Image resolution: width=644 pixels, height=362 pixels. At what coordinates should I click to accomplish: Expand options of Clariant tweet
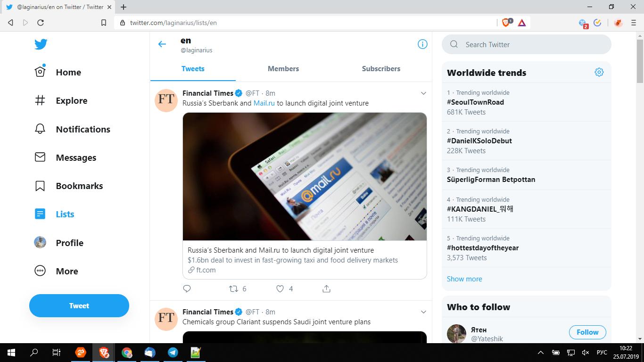pos(423,312)
